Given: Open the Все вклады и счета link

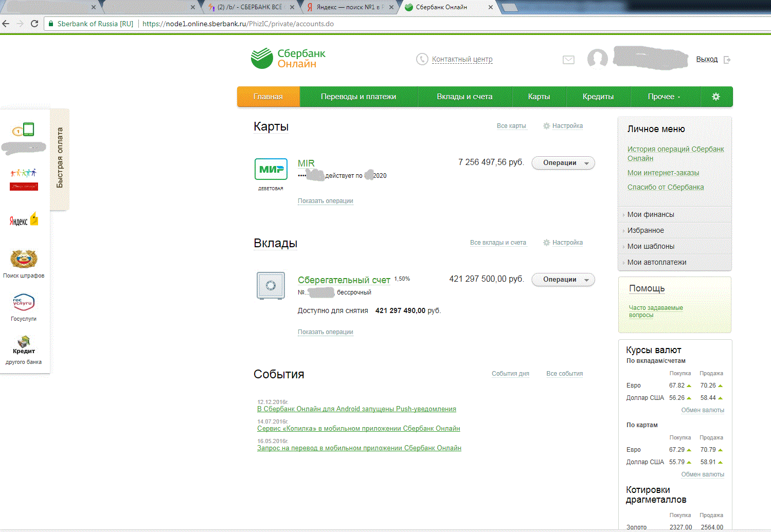Looking at the screenshot, I should tap(498, 243).
